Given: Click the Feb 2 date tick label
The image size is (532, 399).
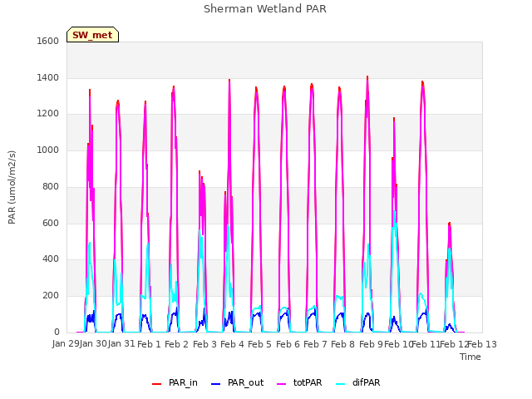Looking at the screenshot, I should [177, 344].
